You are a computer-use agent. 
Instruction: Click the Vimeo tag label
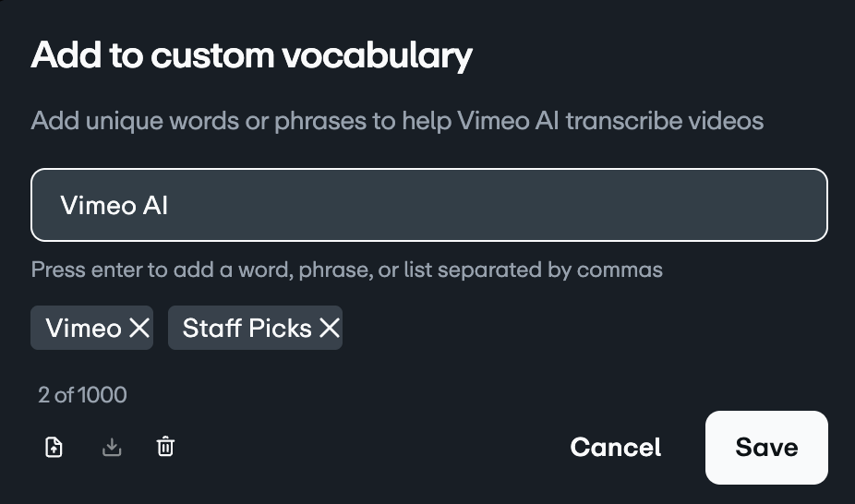83,328
